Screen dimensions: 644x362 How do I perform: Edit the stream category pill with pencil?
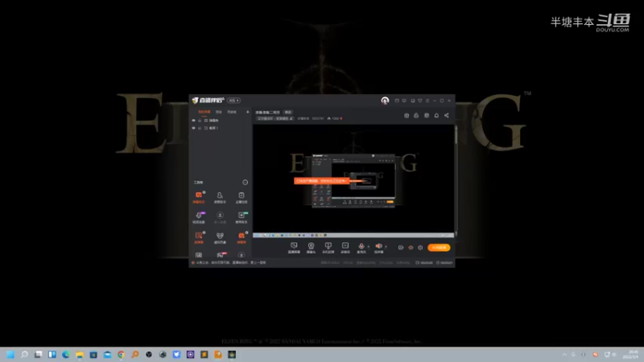click(x=275, y=118)
